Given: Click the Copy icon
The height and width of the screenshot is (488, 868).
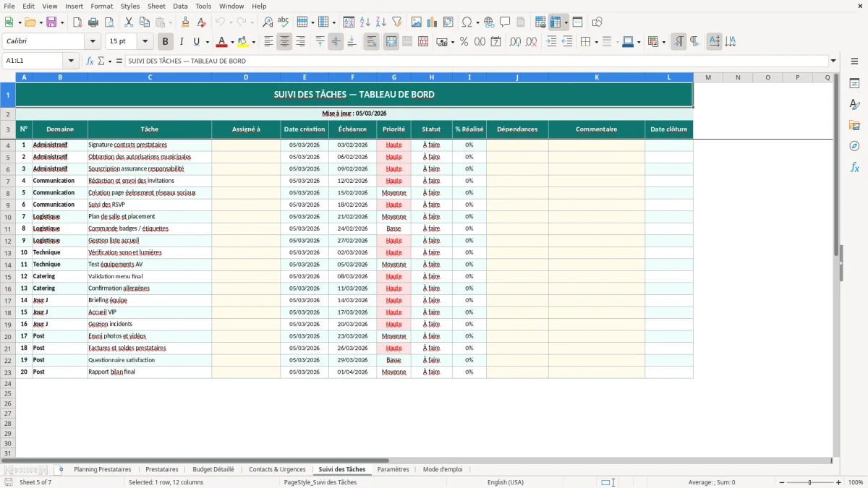Looking at the screenshot, I should [144, 22].
